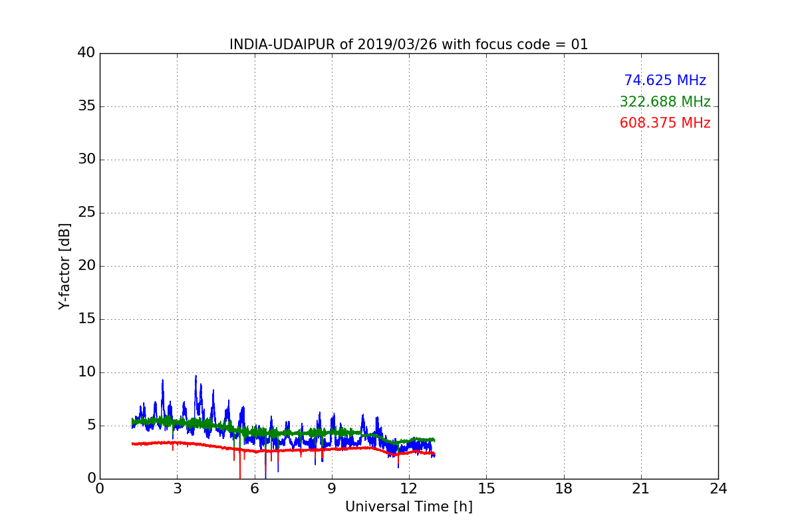Click x-axis tick label 9
Viewport: 798px width, 532px height.
click(332, 489)
